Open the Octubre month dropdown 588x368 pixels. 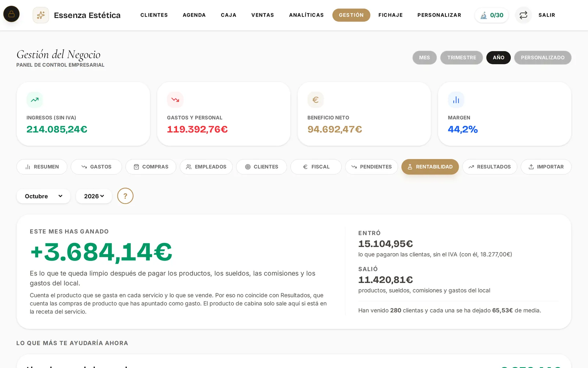point(43,196)
